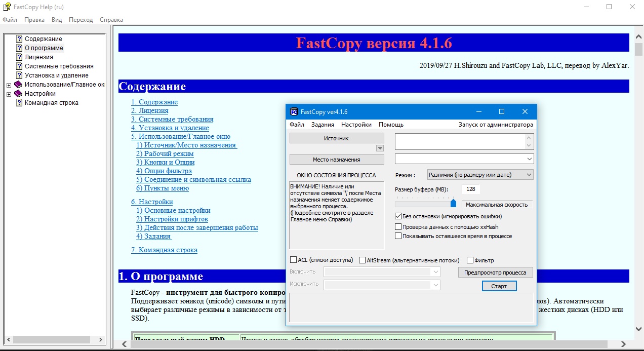Click the Источник button
Screen dimensions: 644x351
tap(337, 138)
